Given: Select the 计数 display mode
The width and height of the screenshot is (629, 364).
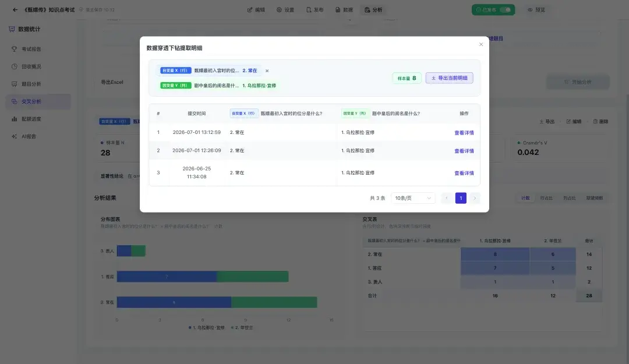Looking at the screenshot, I should tap(525, 198).
